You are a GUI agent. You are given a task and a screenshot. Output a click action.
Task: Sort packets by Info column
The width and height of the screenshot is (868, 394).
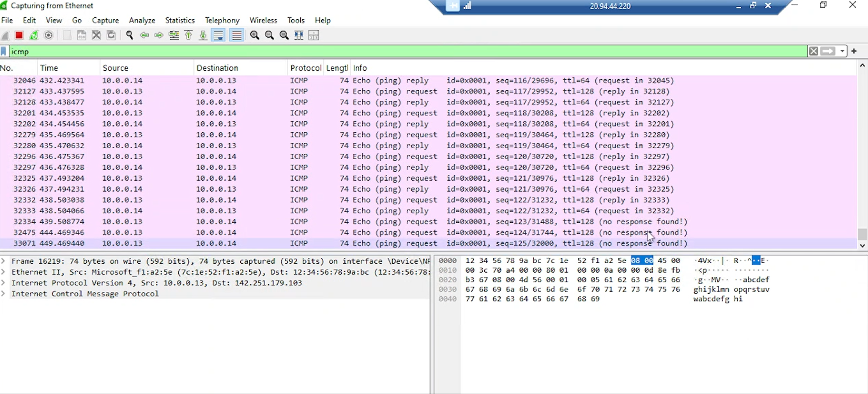[603, 68]
